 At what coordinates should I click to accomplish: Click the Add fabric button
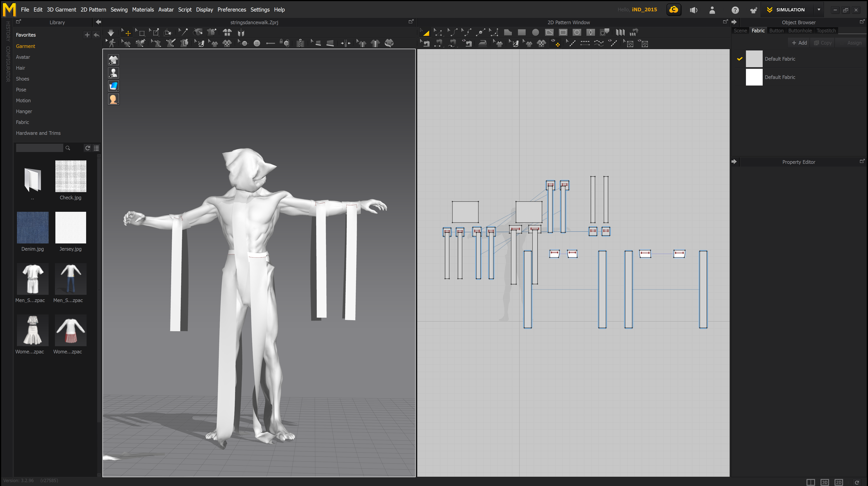click(x=799, y=43)
